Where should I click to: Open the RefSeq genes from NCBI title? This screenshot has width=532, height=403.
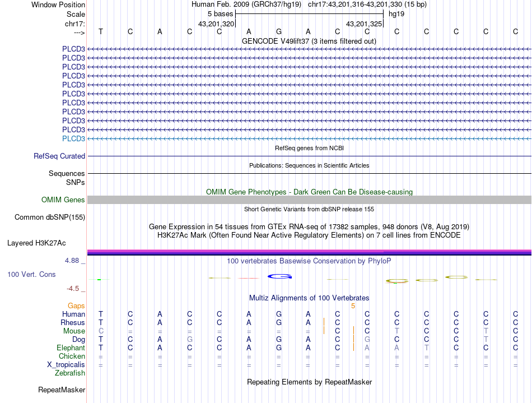tap(309, 148)
